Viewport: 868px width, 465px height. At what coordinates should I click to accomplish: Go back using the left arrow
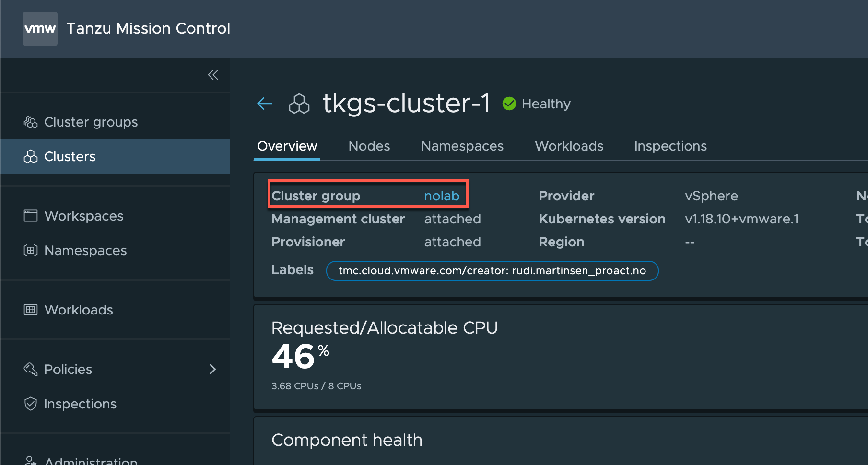(x=265, y=103)
